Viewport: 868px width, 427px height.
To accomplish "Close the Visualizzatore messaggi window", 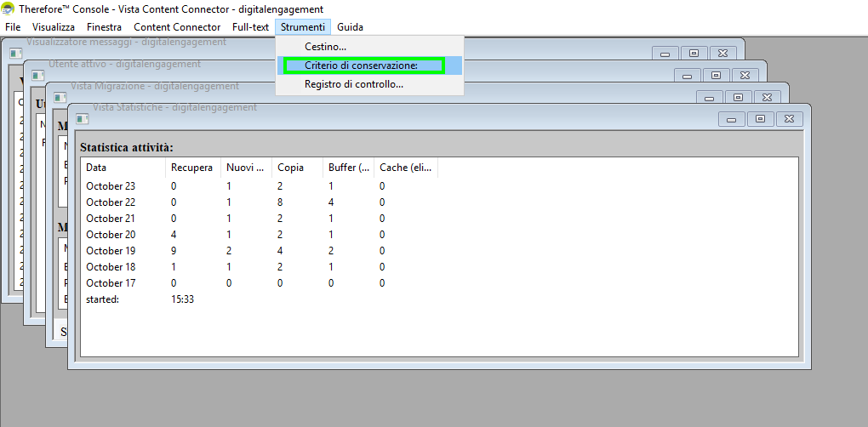I will pyautogui.click(x=723, y=53).
